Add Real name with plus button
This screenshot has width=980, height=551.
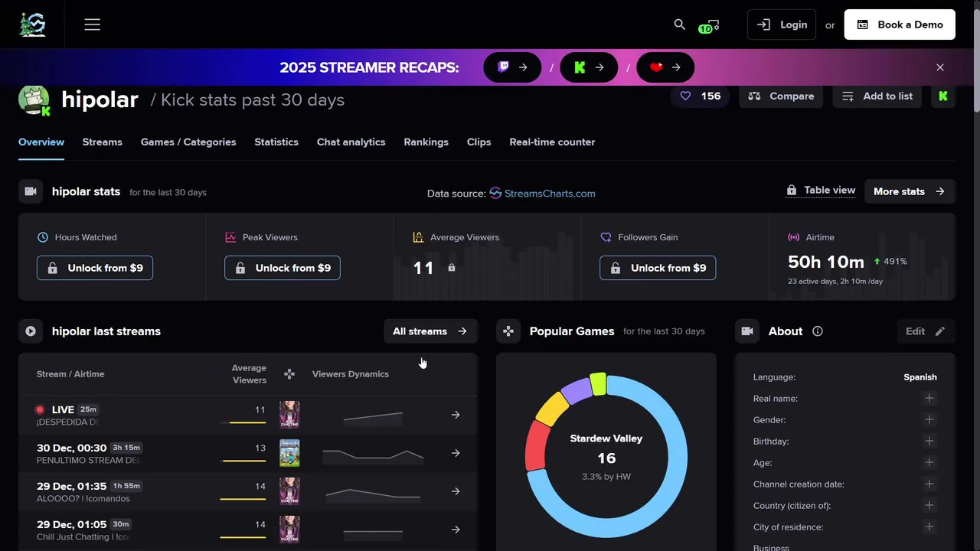click(929, 398)
